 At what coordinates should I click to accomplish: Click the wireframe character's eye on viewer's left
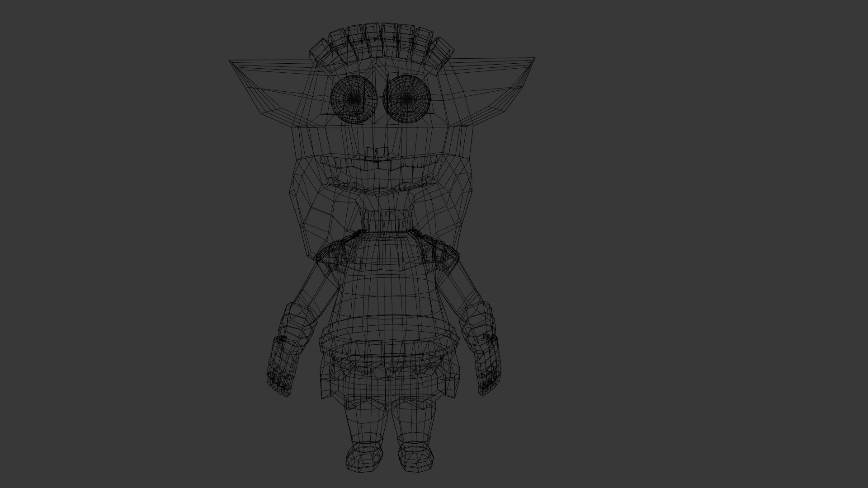click(354, 99)
